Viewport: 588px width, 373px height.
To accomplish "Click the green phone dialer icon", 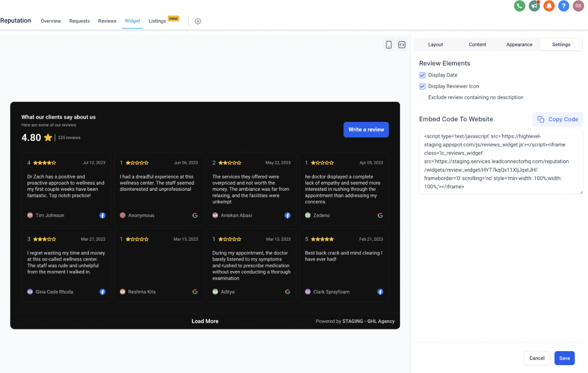I will point(520,6).
